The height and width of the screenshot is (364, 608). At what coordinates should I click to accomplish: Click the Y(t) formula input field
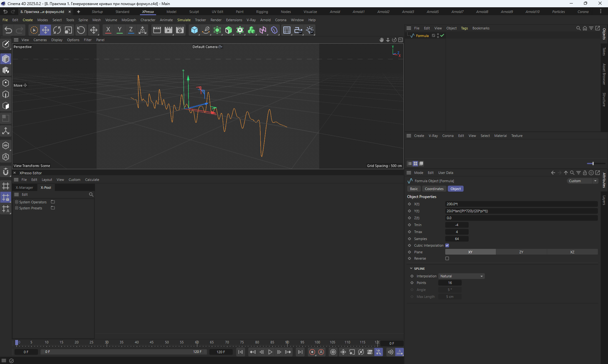521,211
